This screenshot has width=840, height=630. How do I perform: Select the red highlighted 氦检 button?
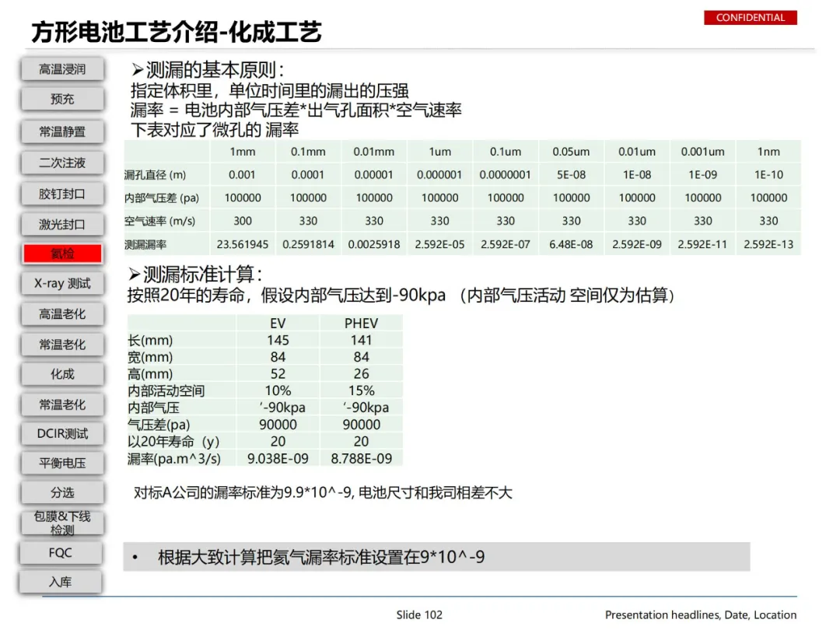coord(62,254)
